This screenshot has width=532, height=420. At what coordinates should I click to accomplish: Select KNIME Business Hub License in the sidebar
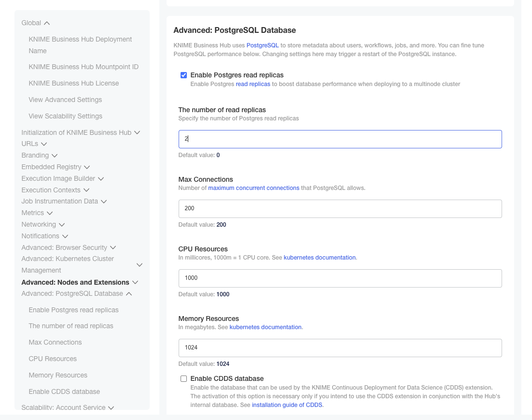73,83
